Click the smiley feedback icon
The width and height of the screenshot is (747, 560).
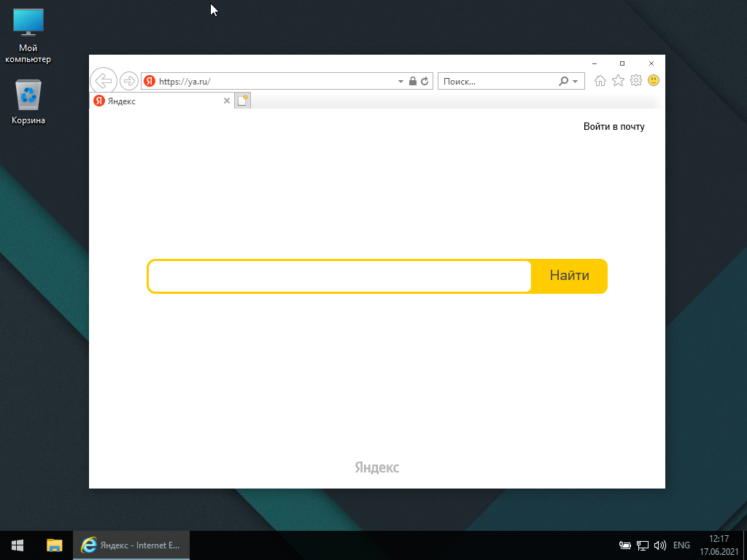654,80
